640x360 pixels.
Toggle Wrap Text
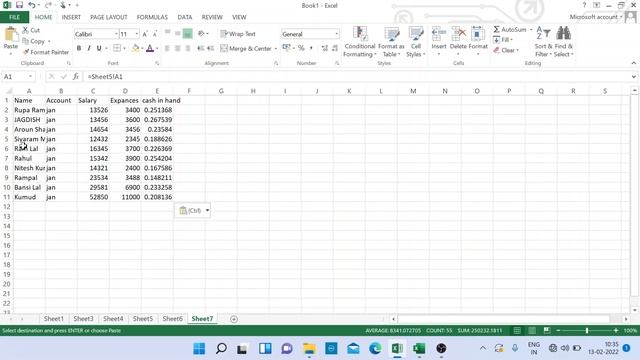[238, 34]
